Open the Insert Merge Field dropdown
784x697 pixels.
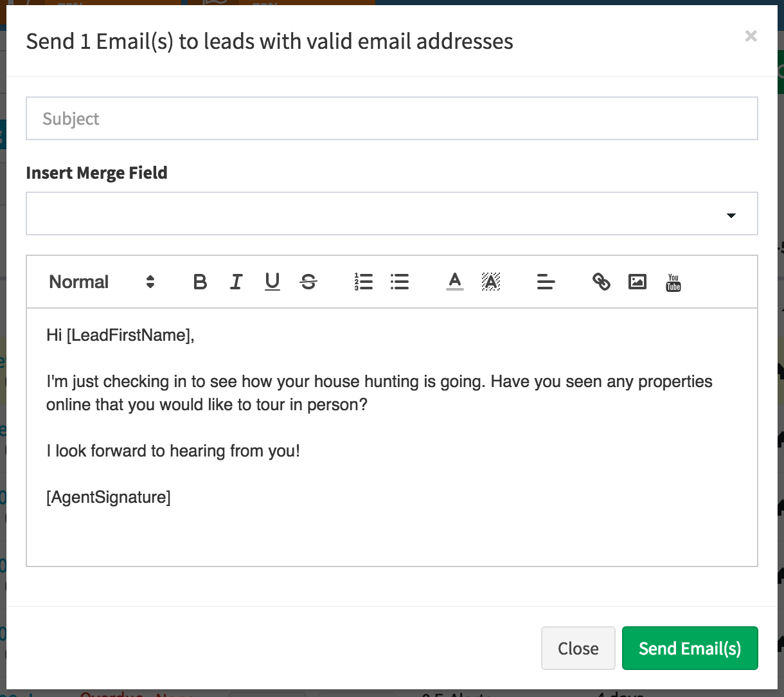[391, 213]
